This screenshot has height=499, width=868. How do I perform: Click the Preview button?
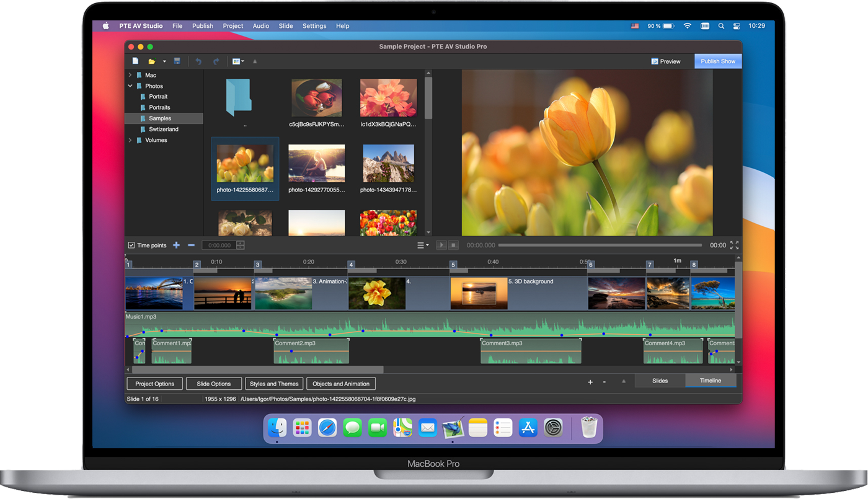point(666,61)
